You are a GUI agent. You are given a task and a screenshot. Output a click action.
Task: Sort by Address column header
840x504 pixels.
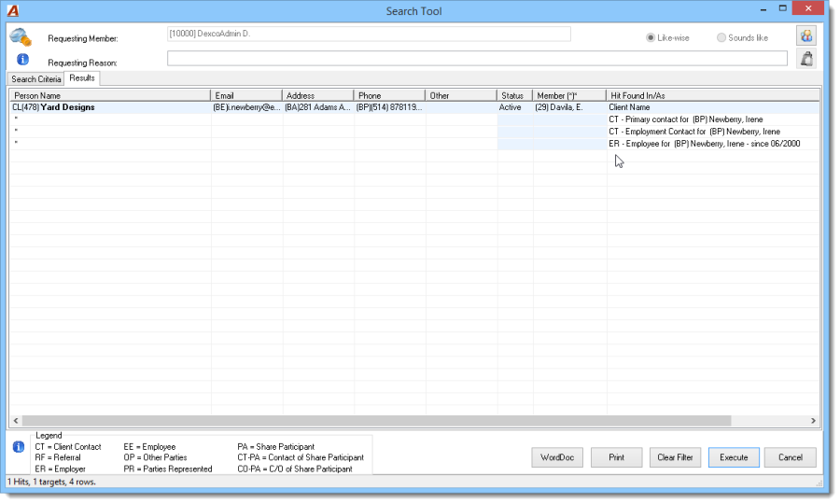(317, 95)
